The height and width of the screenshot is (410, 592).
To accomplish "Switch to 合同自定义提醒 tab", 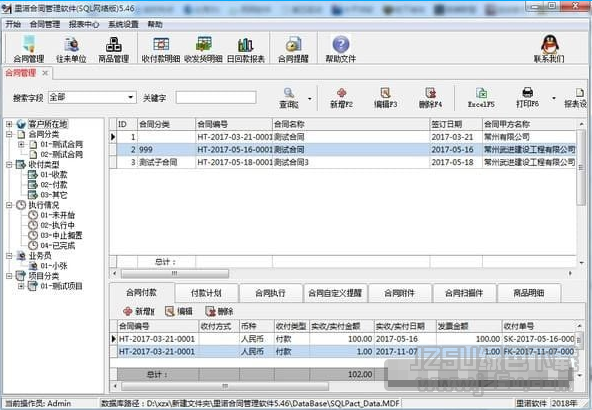I will 335,293.
